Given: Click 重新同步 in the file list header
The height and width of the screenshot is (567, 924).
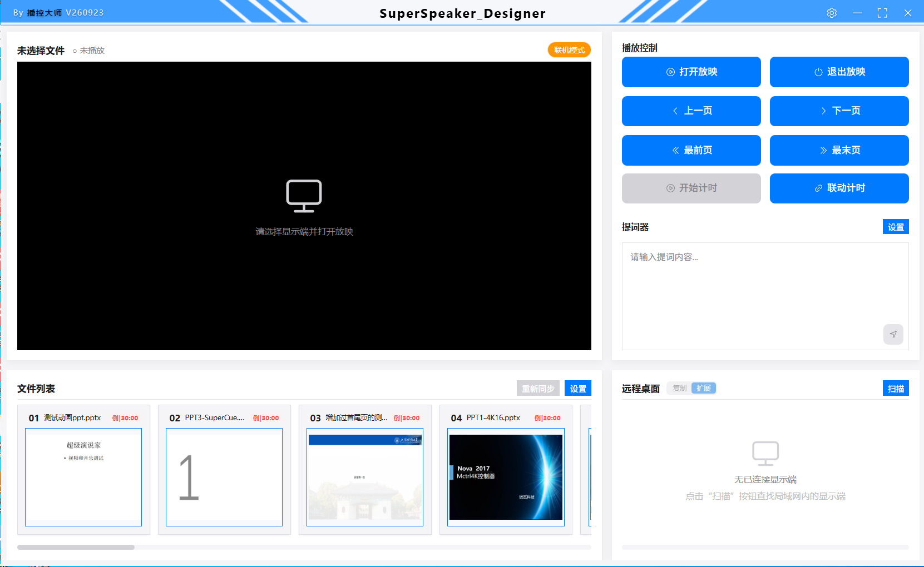Looking at the screenshot, I should 538,389.
